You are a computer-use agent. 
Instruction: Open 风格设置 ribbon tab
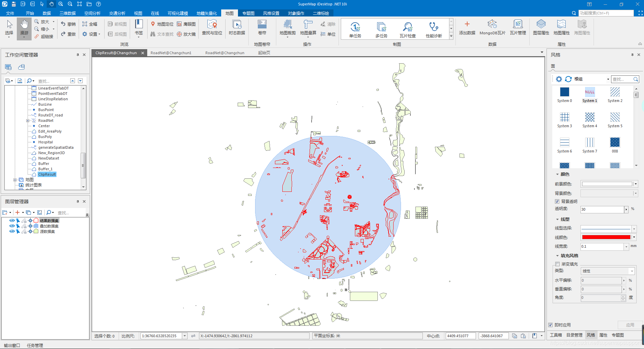coord(271,13)
